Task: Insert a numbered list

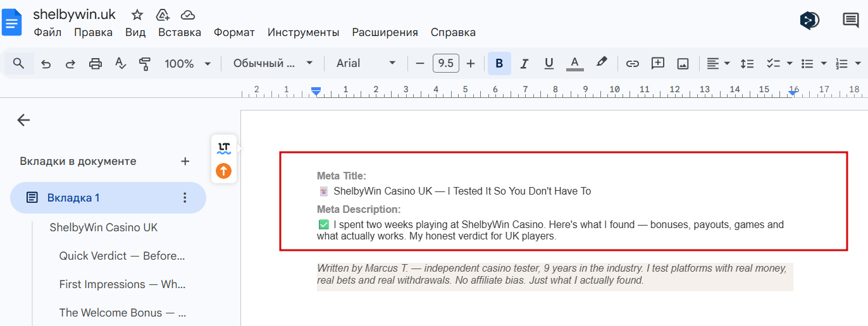Action: coord(841,63)
